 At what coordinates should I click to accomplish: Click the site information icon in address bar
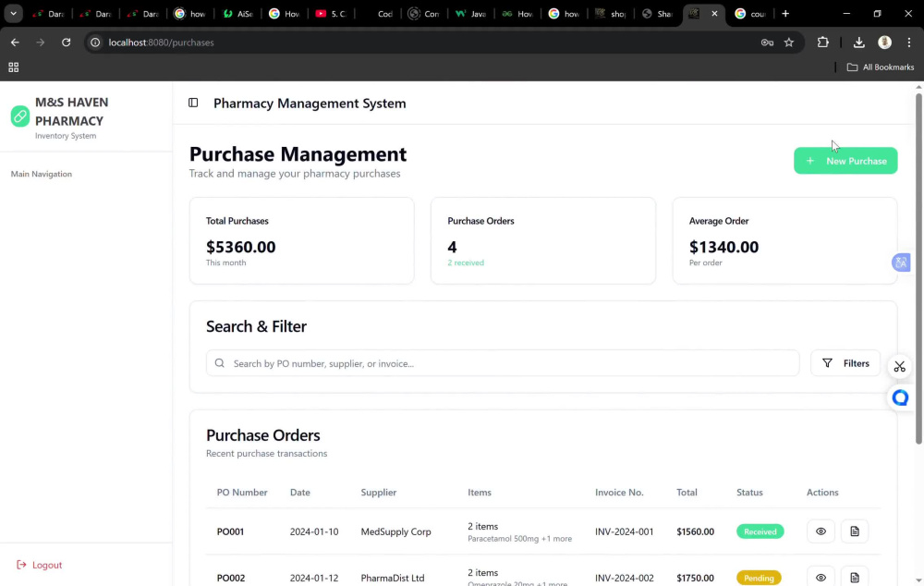95,43
